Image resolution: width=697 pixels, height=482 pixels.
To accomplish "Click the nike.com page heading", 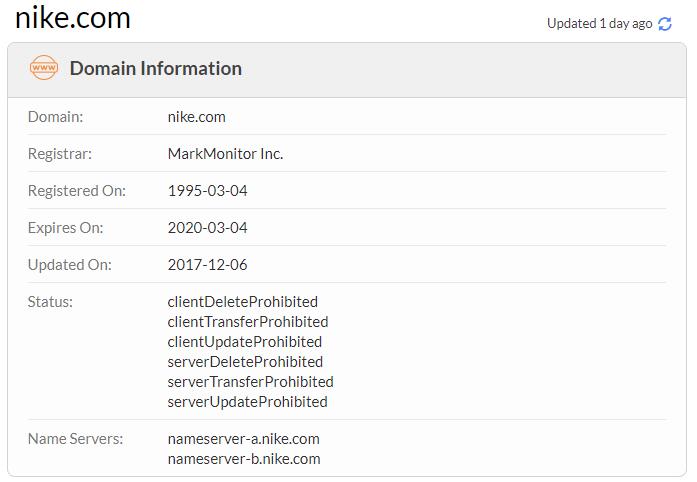I will pyautogui.click(x=73, y=18).
